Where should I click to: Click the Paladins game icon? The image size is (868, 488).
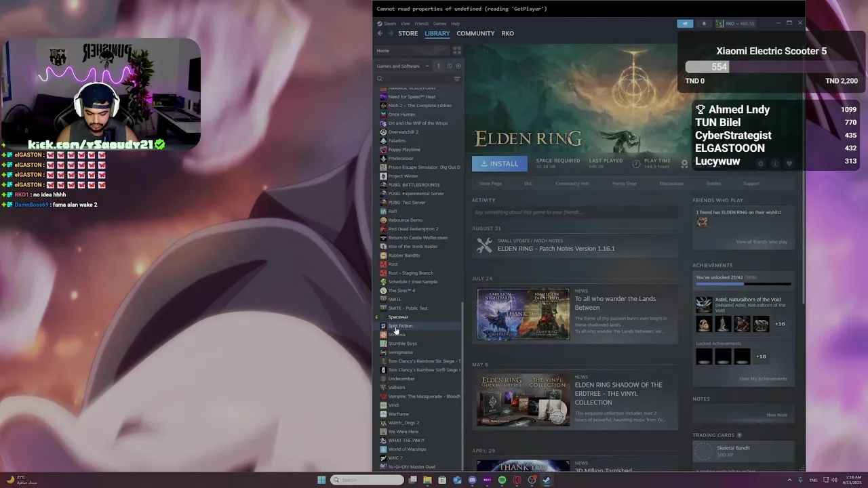pos(383,141)
